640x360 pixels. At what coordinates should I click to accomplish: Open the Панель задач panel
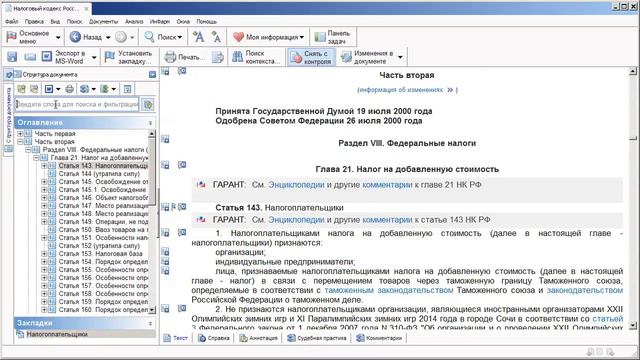[333, 37]
